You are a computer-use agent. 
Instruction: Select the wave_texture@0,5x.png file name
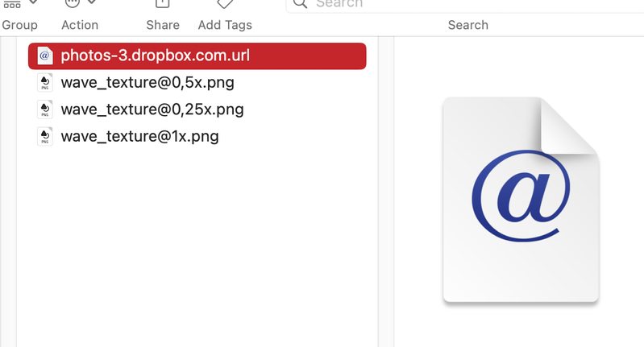point(147,82)
